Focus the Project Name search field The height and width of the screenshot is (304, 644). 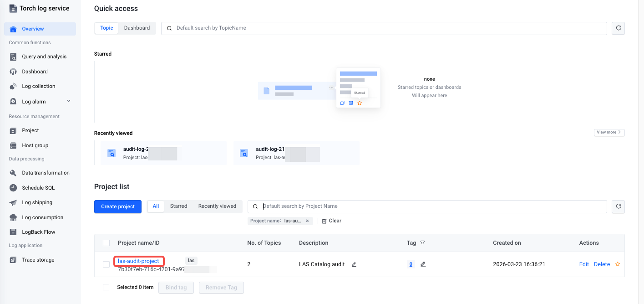click(x=427, y=206)
